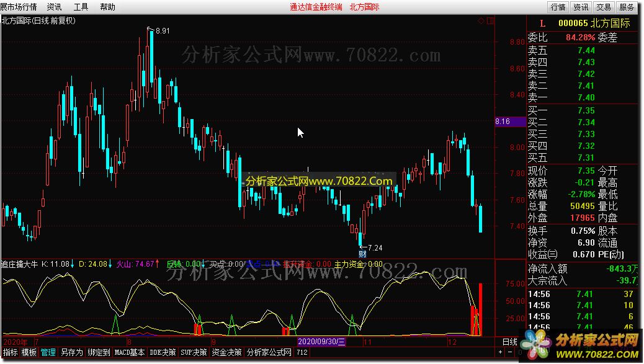Select the SUP决策 indicator tab
This screenshot has height=364, width=644.
[194, 352]
